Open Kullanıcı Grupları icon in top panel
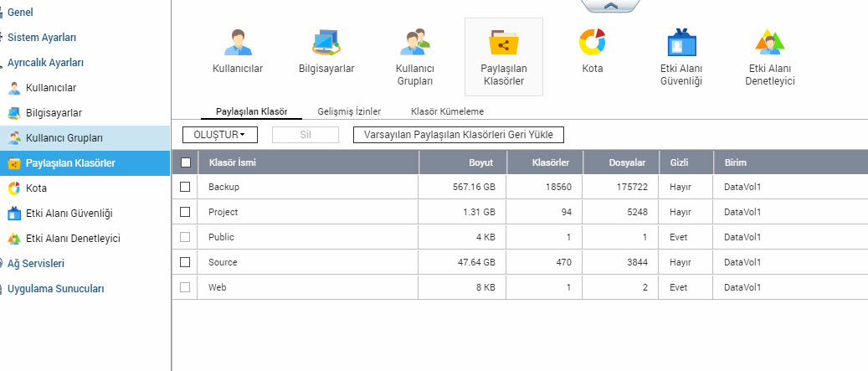This screenshot has width=868, height=371. coord(415,43)
